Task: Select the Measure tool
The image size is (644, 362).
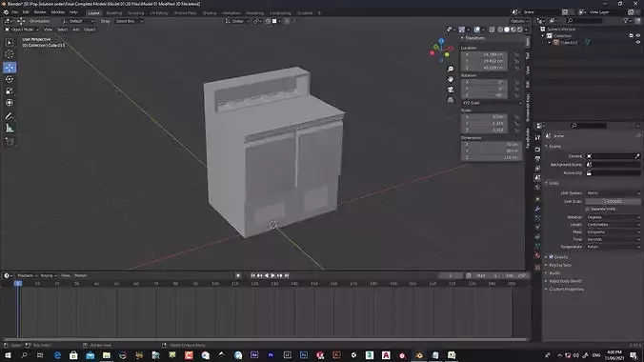Action: 10,129
